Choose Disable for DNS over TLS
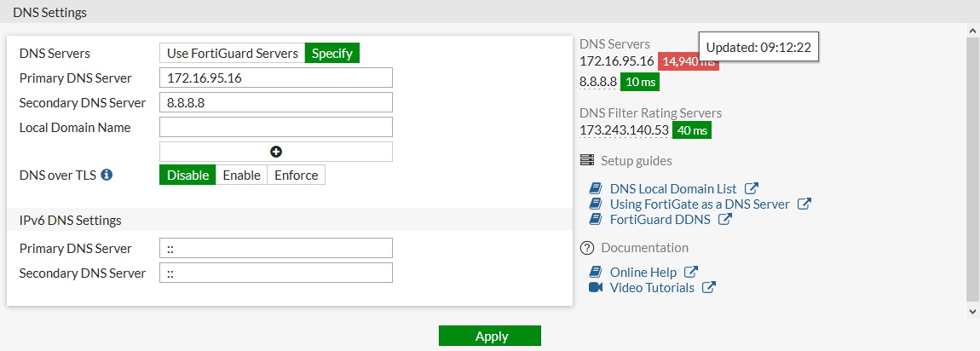980x351 pixels. [187, 175]
